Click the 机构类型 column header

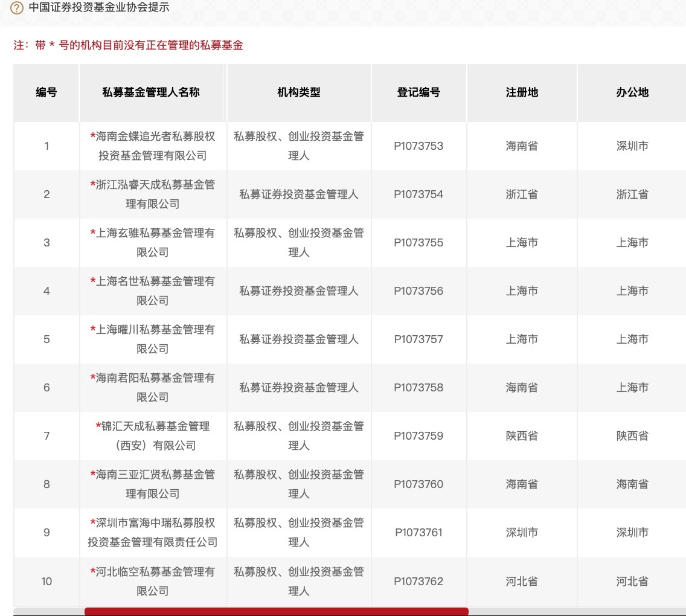[x=299, y=92]
